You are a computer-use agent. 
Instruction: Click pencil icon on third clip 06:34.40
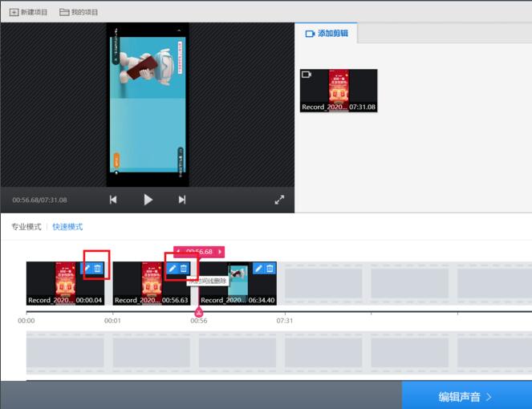pos(258,269)
